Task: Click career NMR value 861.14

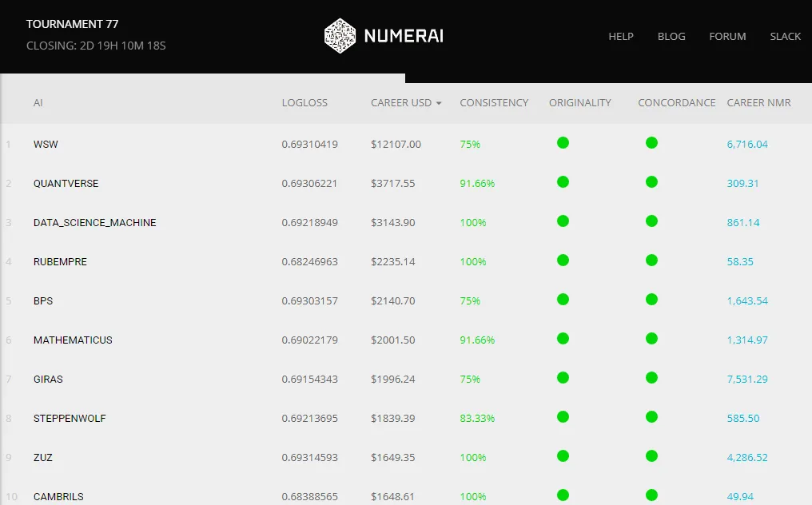Action: click(x=743, y=223)
